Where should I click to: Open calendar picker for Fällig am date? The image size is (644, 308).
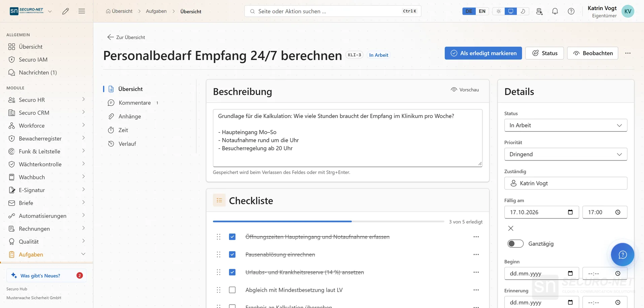(x=570, y=212)
